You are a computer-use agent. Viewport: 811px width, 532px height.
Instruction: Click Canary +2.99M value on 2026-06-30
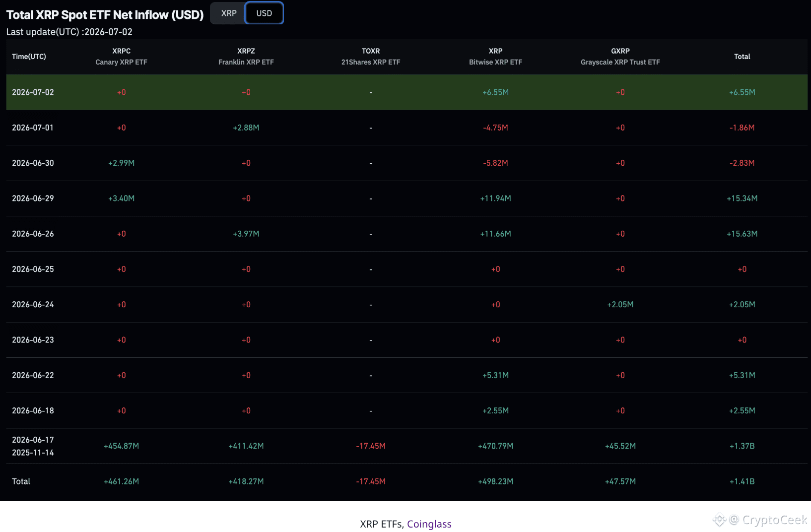click(122, 163)
